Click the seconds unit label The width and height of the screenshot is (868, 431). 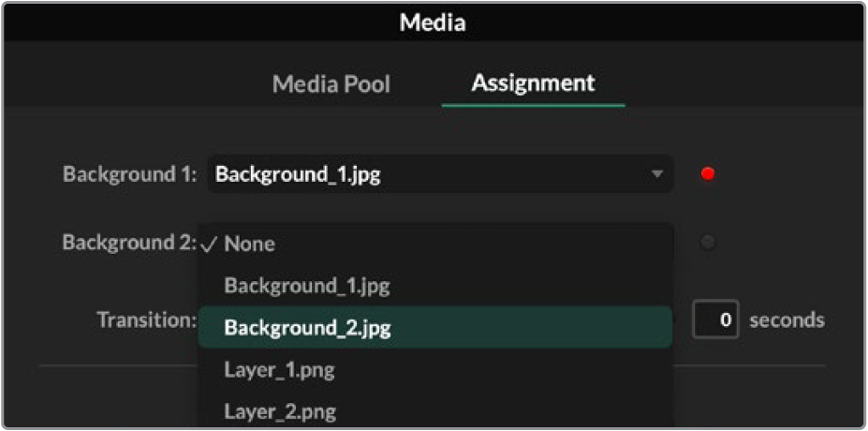coord(787,320)
